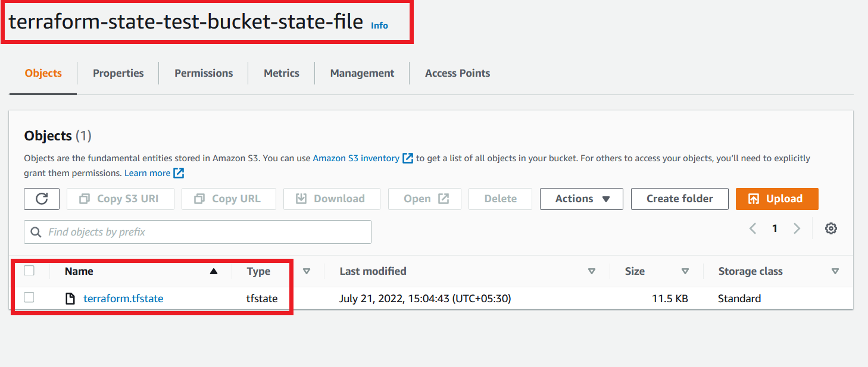Click the search magnifier icon
Screen dimensions: 868x367
pos(36,232)
